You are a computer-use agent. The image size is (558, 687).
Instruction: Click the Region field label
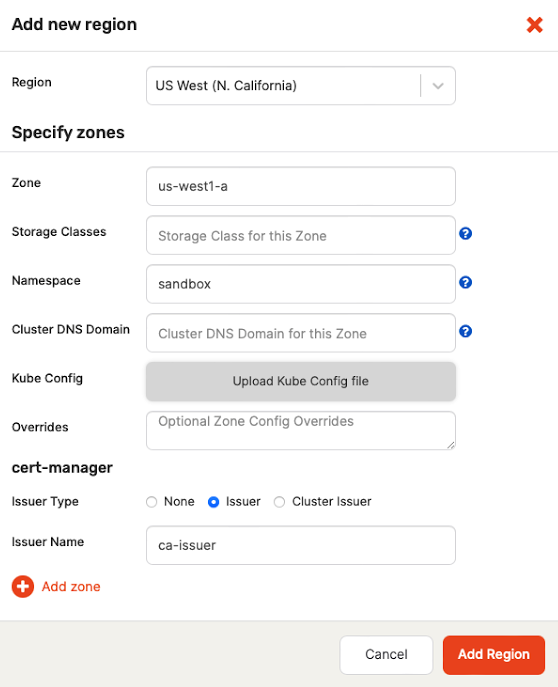click(x=32, y=82)
